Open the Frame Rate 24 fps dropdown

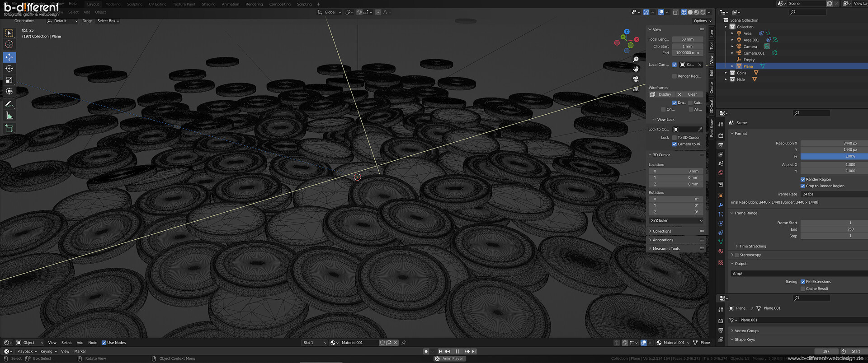(x=834, y=194)
